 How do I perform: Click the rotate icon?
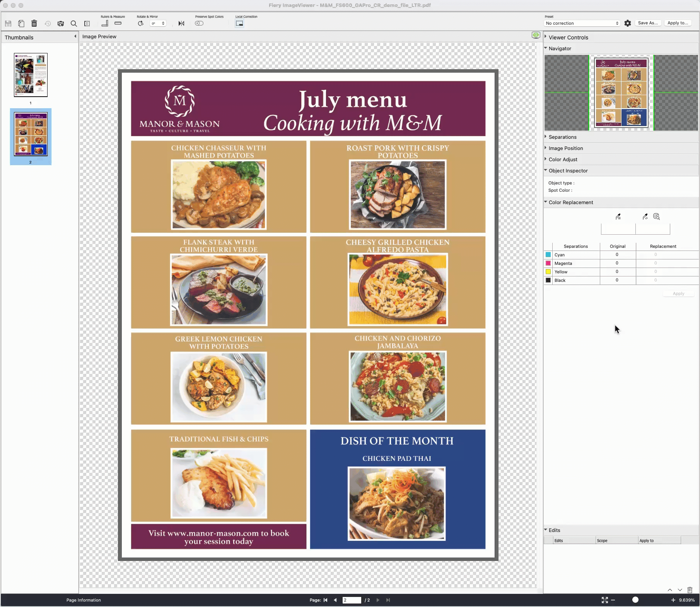coord(141,23)
